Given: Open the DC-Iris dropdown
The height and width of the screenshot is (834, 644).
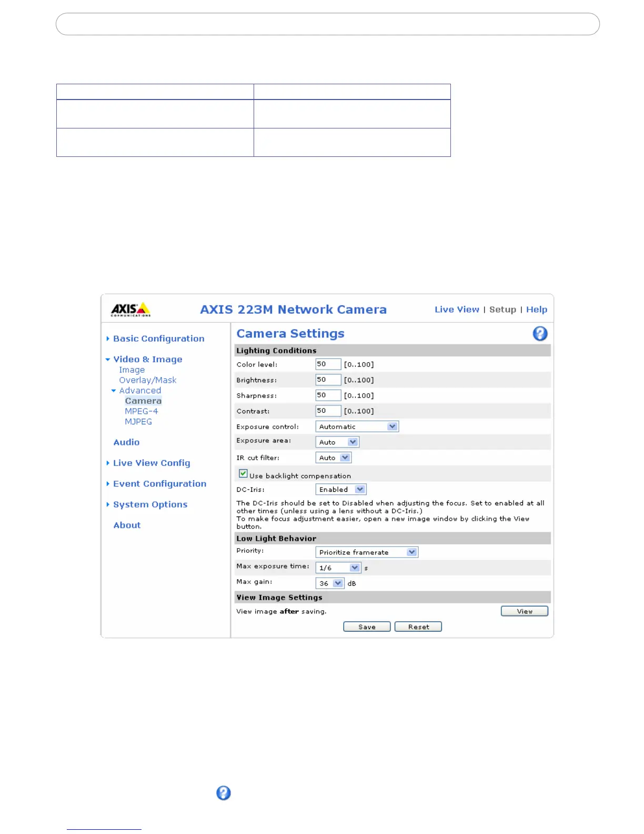Looking at the screenshot, I should (340, 489).
